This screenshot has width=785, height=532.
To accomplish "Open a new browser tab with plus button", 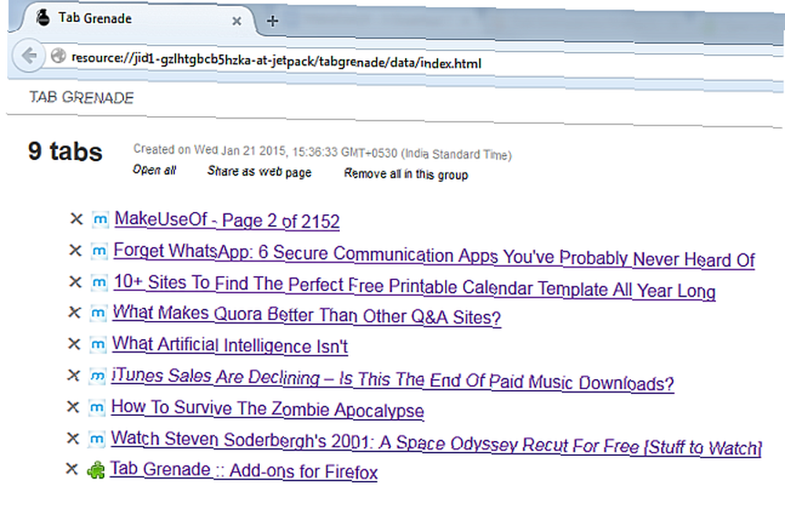I will point(272,21).
